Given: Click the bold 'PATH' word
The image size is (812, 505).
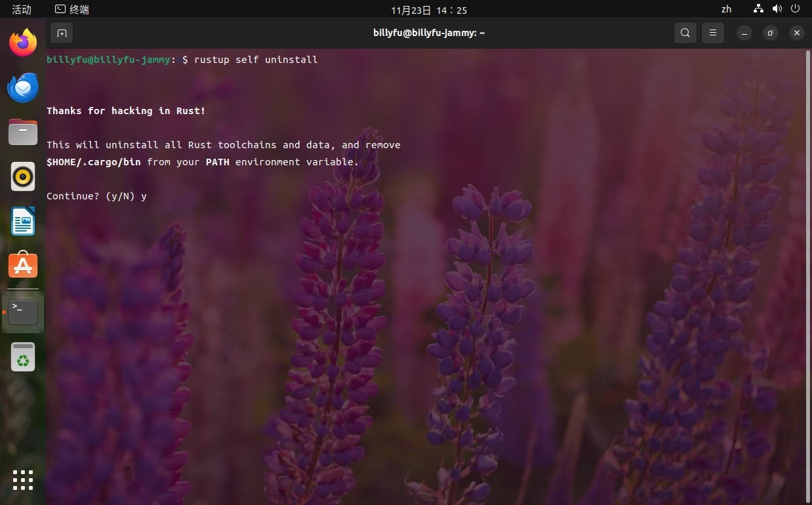Looking at the screenshot, I should 218,162.
